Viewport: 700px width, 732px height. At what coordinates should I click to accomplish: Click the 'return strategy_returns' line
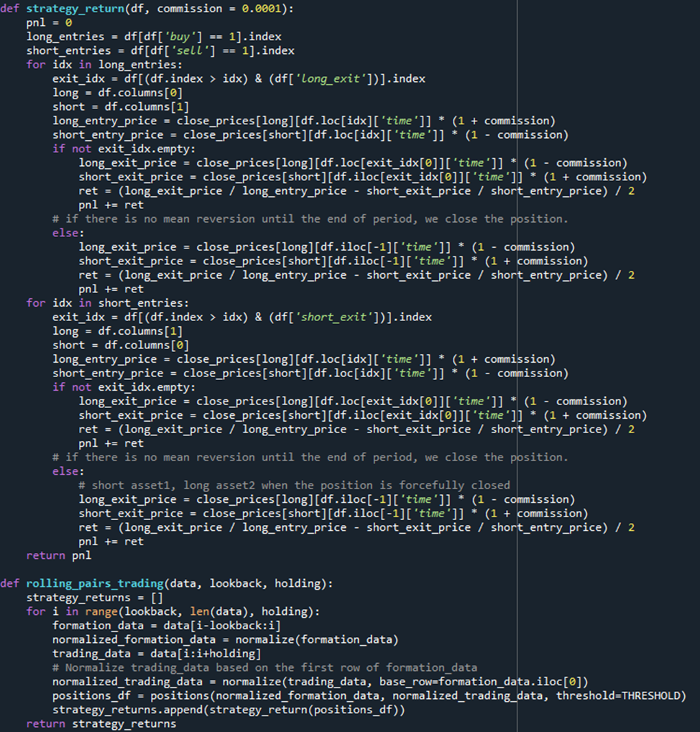pos(101,723)
